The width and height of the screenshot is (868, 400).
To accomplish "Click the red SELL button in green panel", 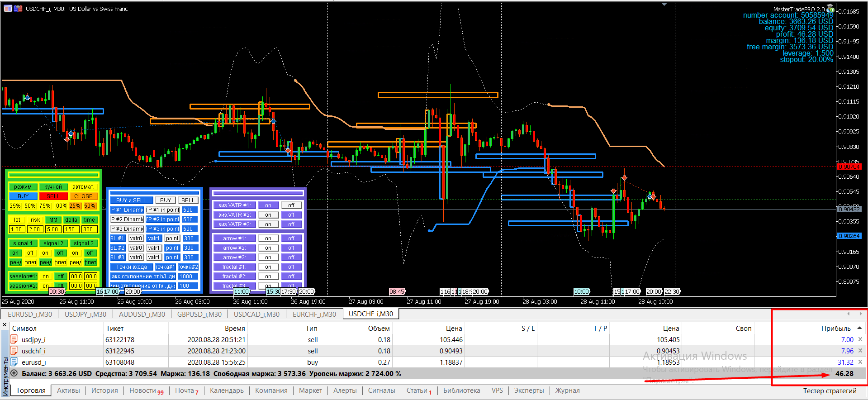I will click(53, 196).
